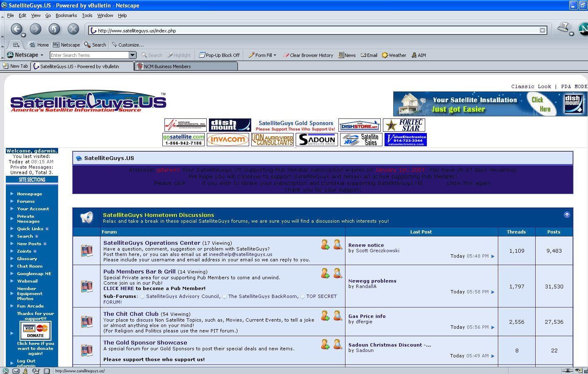Click the Weather sun icon in the toolbar

tap(385, 55)
